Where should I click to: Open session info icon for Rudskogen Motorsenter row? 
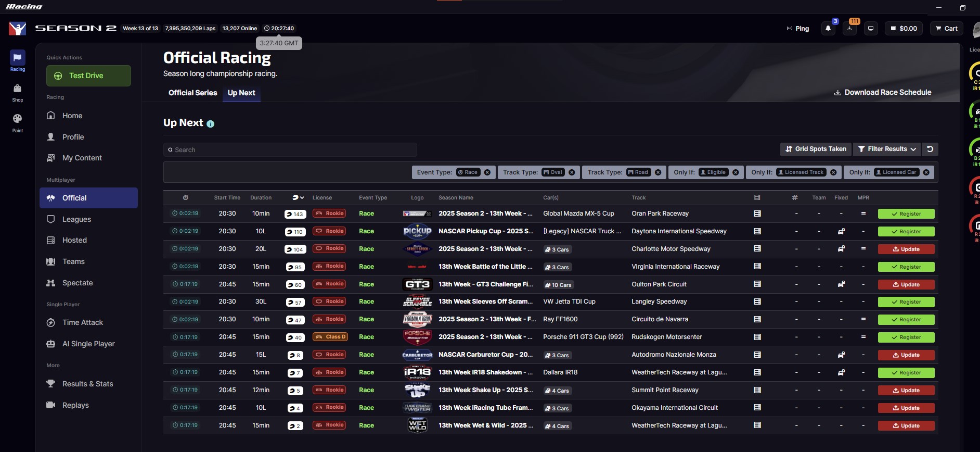point(757,337)
